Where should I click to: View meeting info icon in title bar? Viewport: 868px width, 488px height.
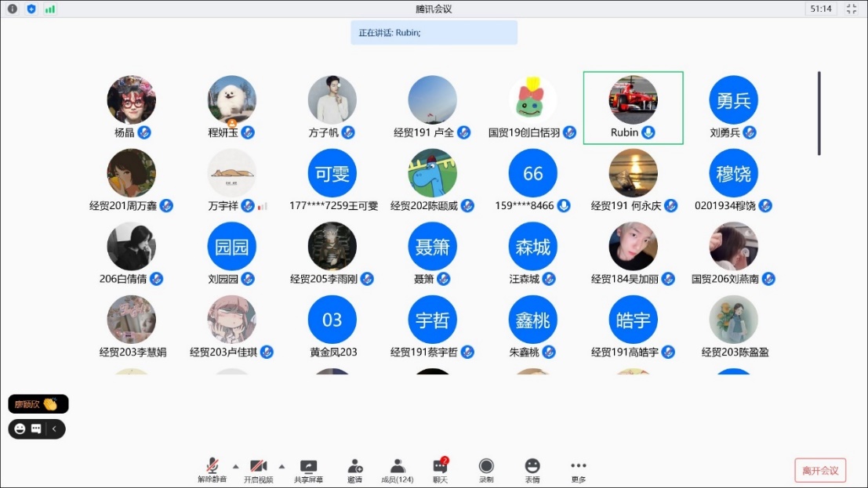coord(13,9)
